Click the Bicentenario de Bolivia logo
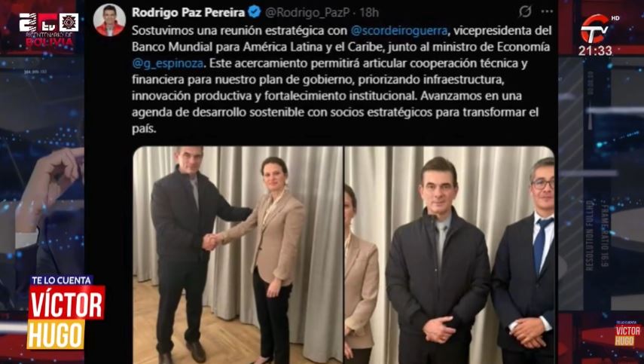This screenshot has height=364, width=644. [x=49, y=29]
